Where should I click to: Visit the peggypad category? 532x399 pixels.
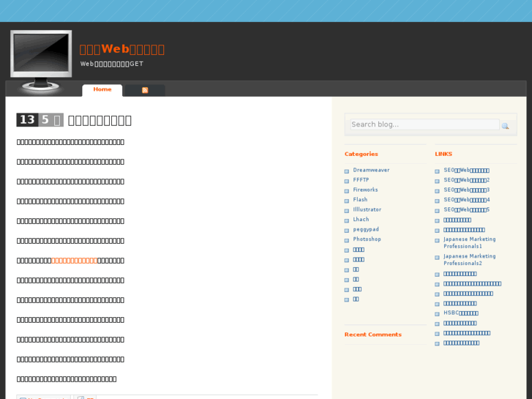366,229
